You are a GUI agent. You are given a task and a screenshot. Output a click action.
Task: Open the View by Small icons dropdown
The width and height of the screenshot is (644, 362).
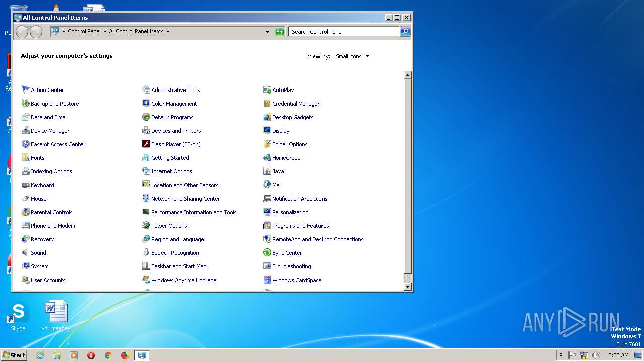point(353,56)
